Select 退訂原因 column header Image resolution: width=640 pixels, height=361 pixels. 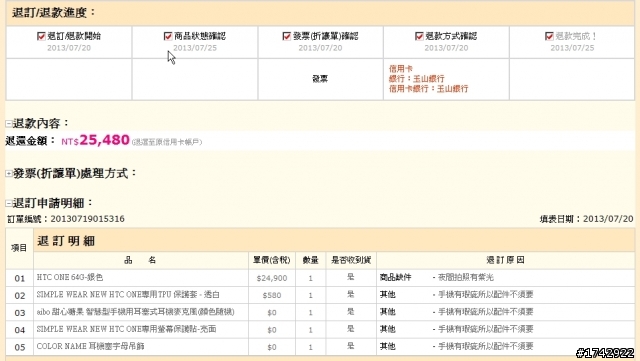tap(505, 260)
